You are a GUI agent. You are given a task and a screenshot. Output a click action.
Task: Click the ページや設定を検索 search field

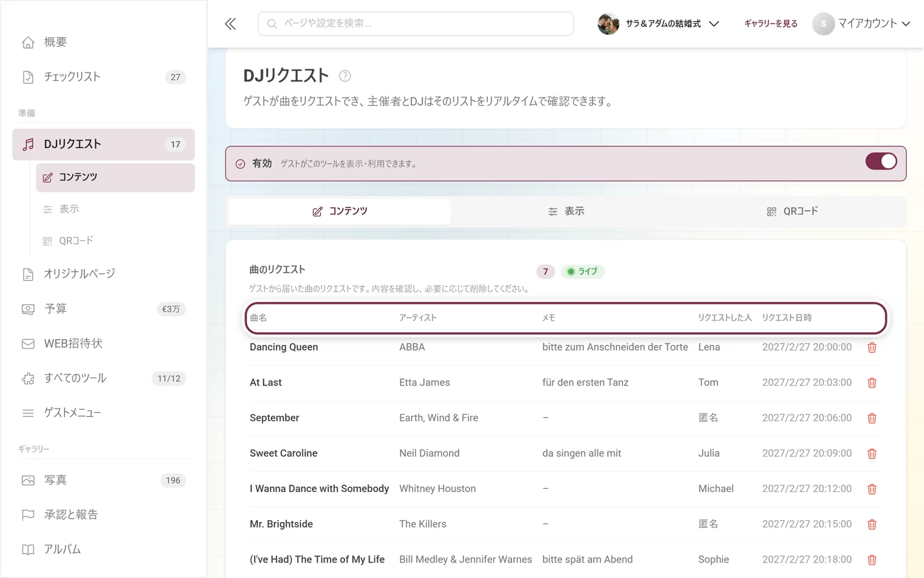tap(416, 24)
